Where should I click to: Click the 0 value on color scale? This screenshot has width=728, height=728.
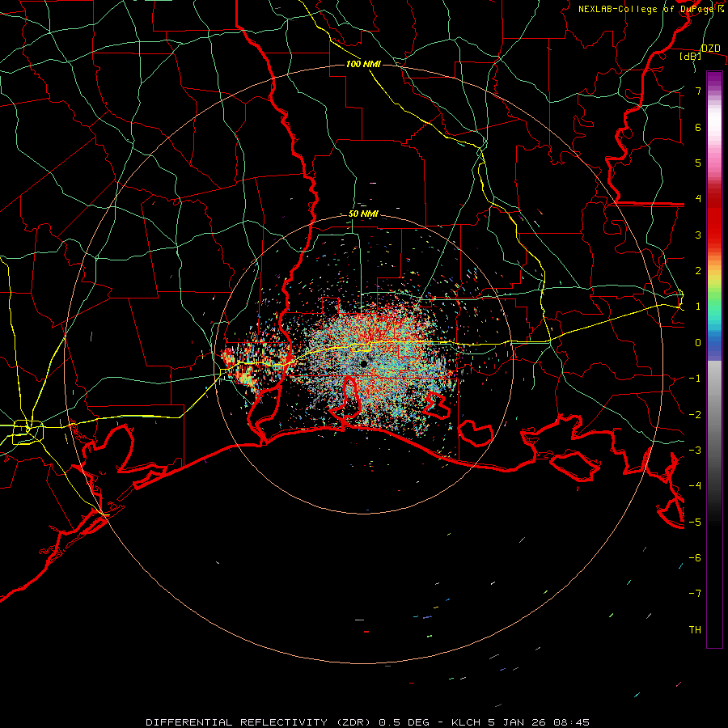point(698,343)
